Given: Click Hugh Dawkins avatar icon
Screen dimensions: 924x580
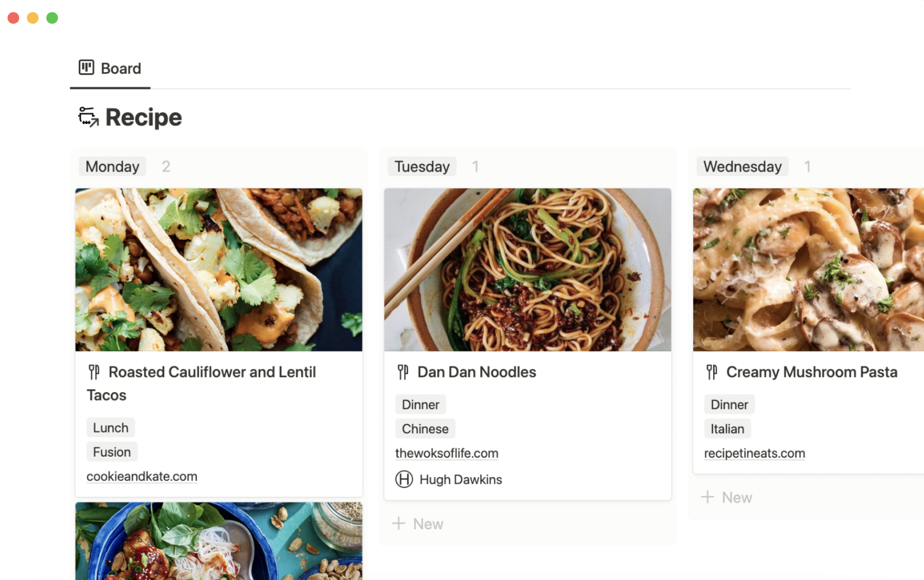Looking at the screenshot, I should [x=404, y=479].
